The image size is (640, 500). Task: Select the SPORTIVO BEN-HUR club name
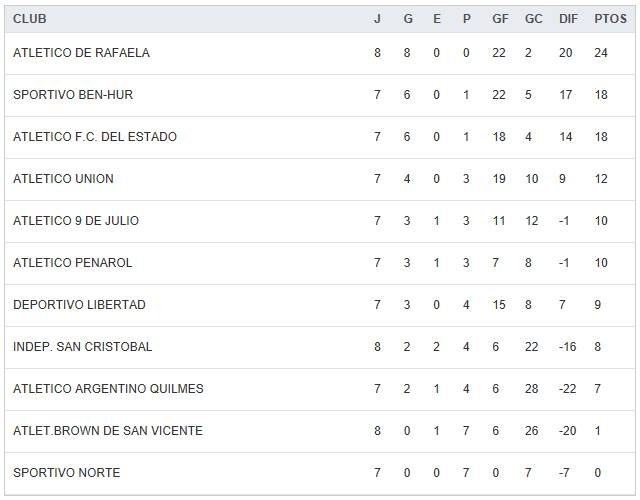click(x=73, y=95)
